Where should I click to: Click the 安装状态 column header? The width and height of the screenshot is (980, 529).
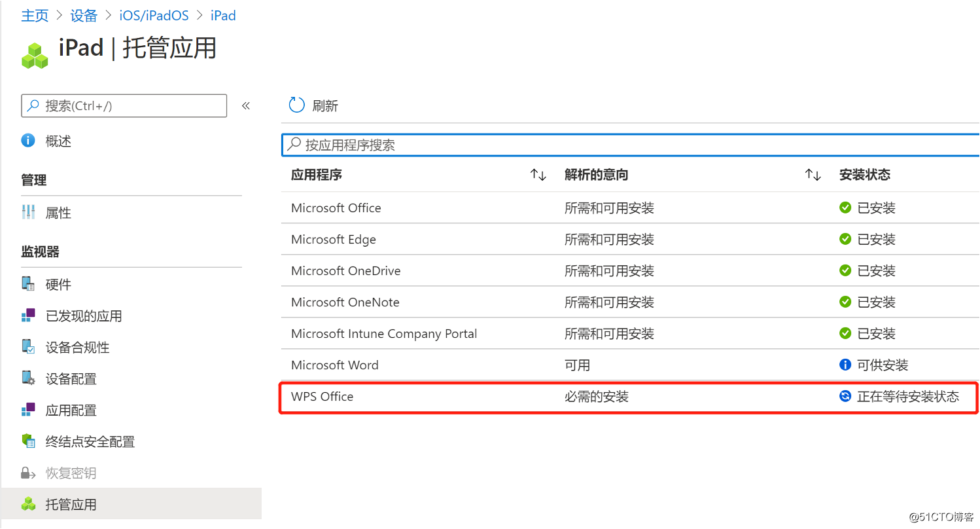[865, 175]
